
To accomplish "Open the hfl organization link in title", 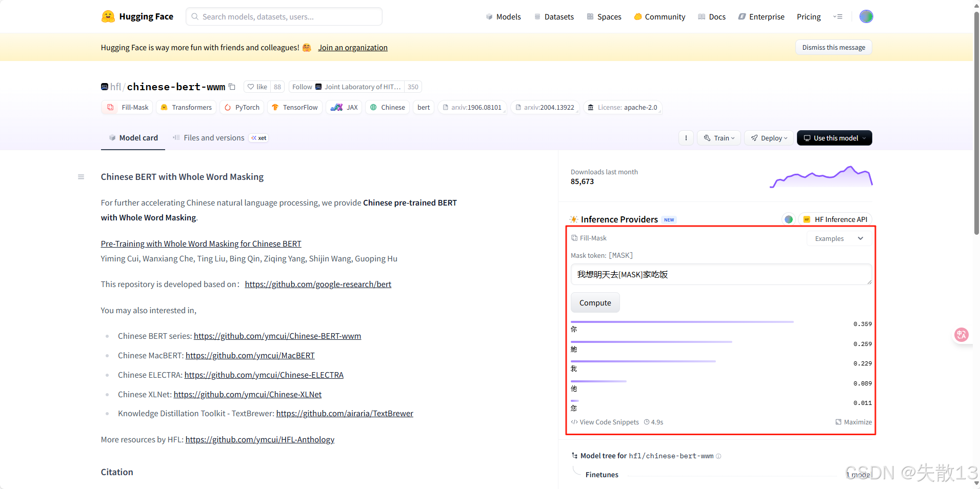I will click(x=115, y=87).
